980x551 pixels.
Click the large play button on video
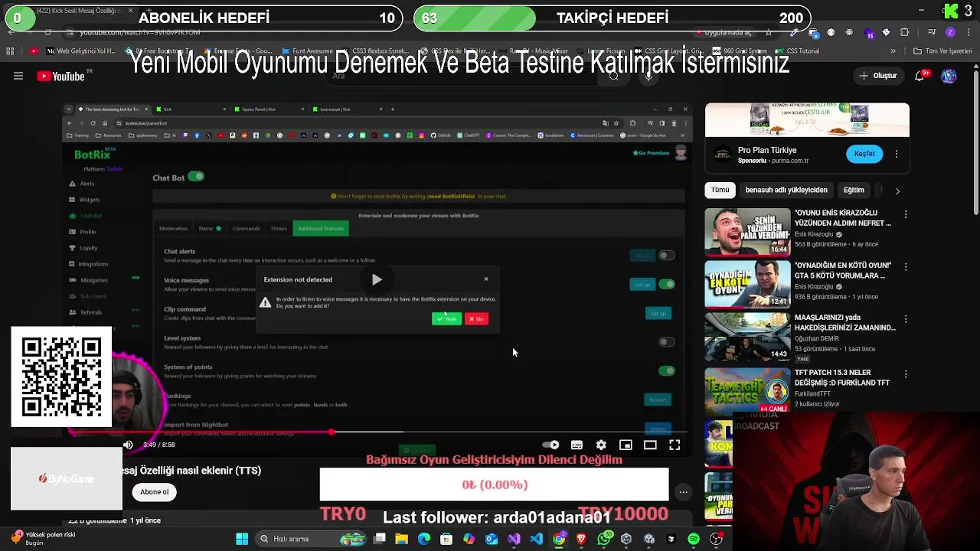click(x=377, y=279)
